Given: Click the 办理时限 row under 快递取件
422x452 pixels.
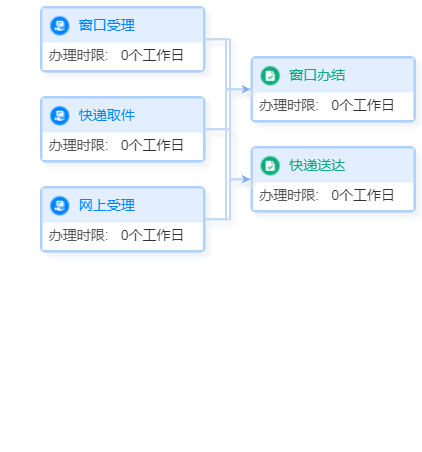Looking at the screenshot, I should pyautogui.click(x=122, y=146).
